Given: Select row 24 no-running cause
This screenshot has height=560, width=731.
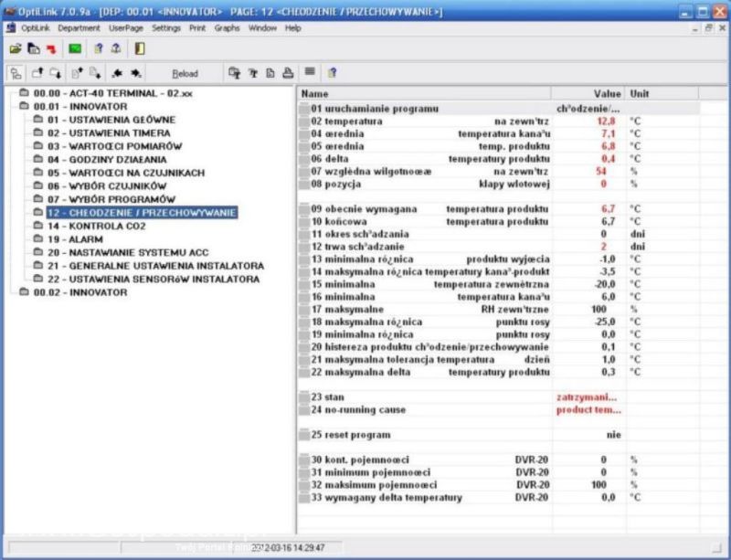Looking at the screenshot, I should [499, 410].
